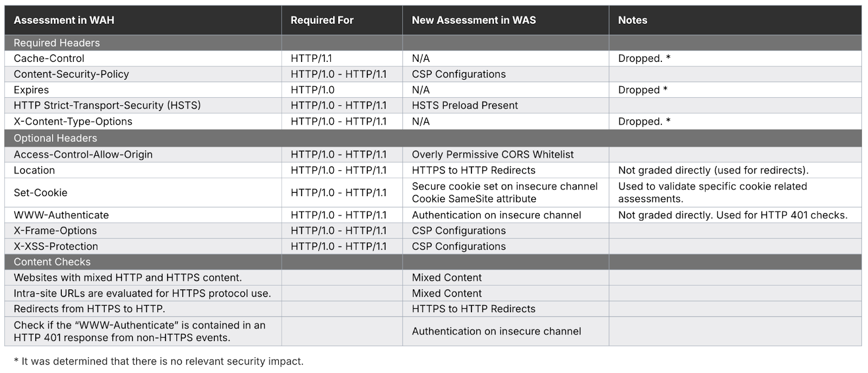The width and height of the screenshot is (868, 373).
Task: Select the Content-Security-Policy cell
Action: click(x=71, y=74)
